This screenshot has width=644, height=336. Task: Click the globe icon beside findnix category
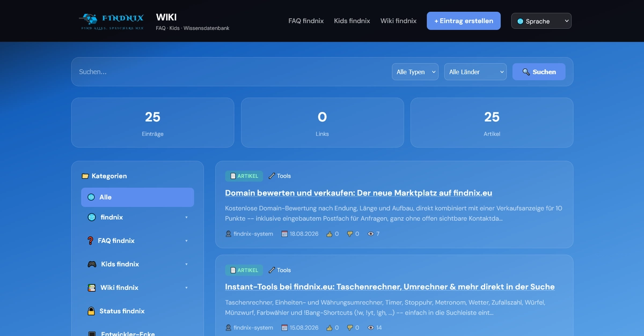(92, 217)
